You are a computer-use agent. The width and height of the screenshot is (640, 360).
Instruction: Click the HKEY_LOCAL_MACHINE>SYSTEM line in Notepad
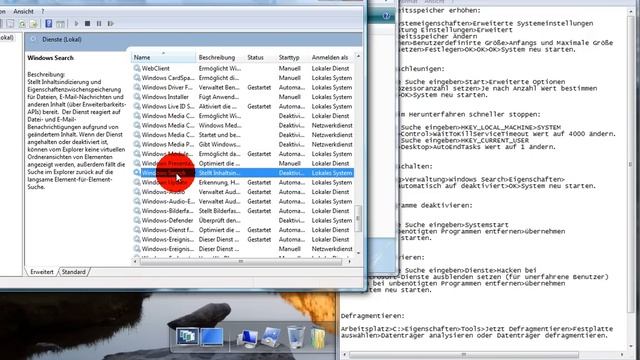pos(481,127)
